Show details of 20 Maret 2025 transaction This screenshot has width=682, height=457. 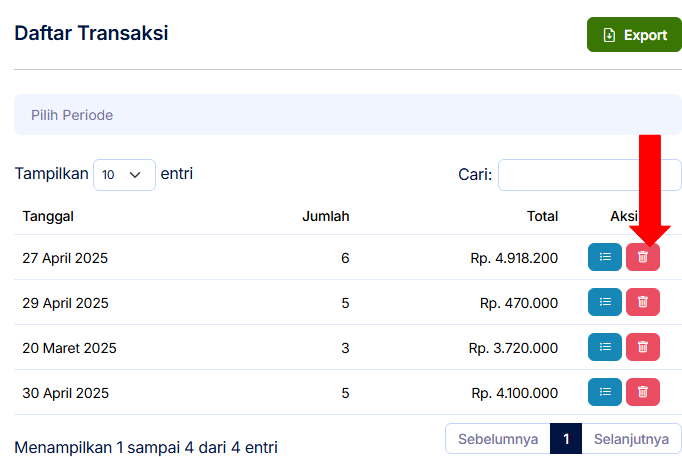[x=605, y=347]
